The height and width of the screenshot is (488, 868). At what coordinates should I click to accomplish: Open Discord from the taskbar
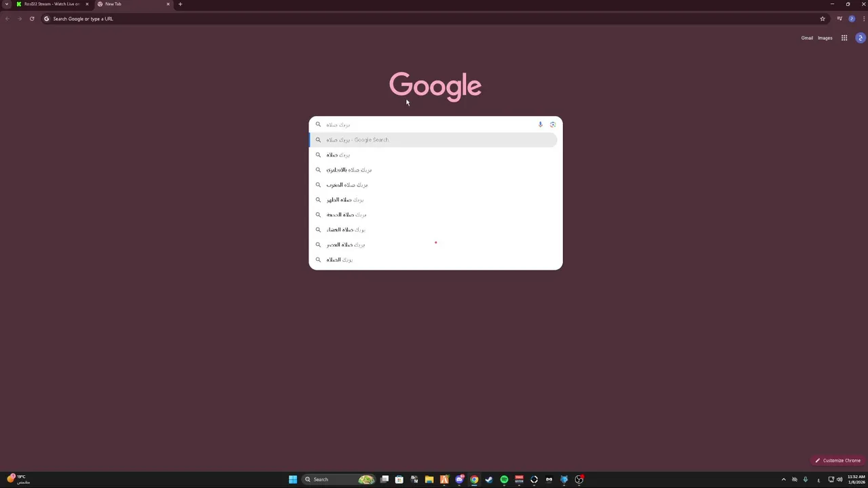click(x=459, y=480)
